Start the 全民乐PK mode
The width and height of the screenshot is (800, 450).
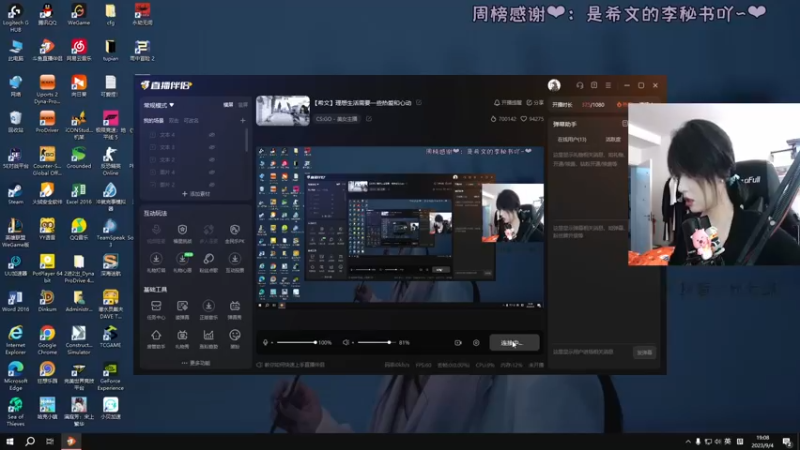point(235,233)
